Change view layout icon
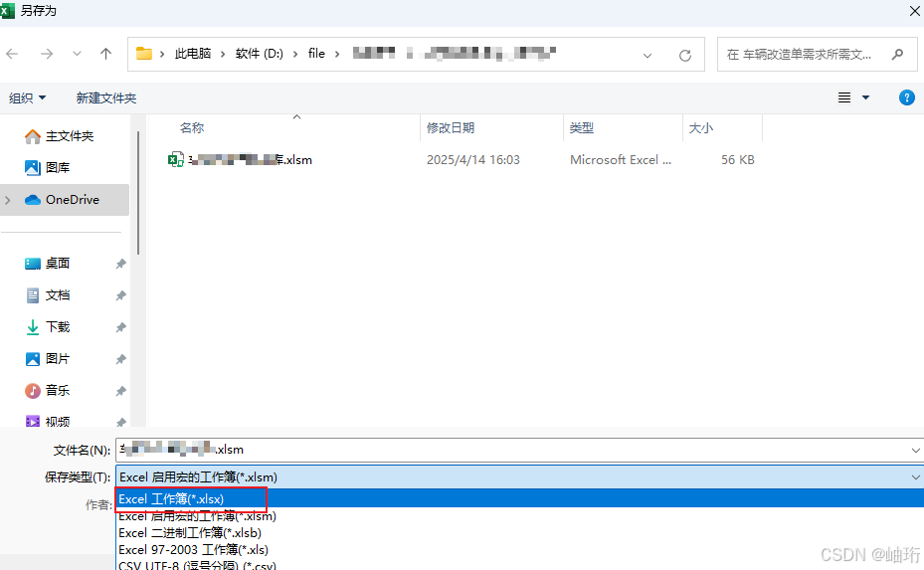 (x=844, y=97)
